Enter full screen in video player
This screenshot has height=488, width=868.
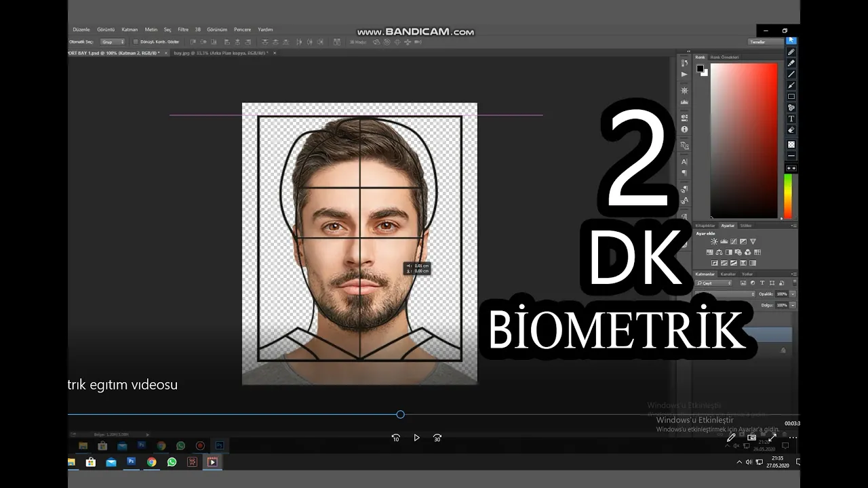tap(772, 438)
